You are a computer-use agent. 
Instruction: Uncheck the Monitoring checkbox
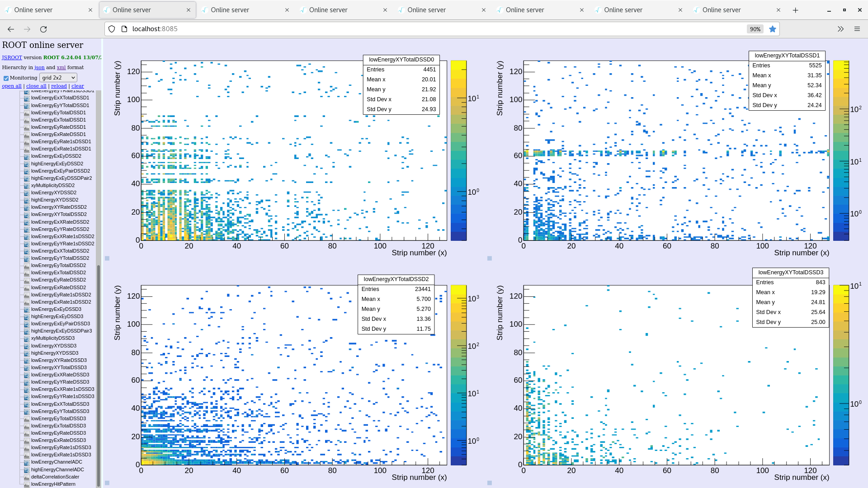(x=6, y=78)
